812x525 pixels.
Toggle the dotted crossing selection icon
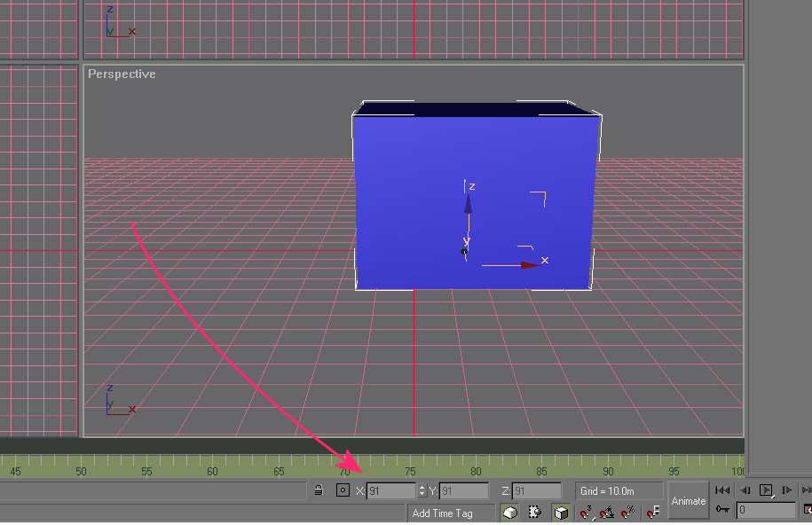[535, 512]
